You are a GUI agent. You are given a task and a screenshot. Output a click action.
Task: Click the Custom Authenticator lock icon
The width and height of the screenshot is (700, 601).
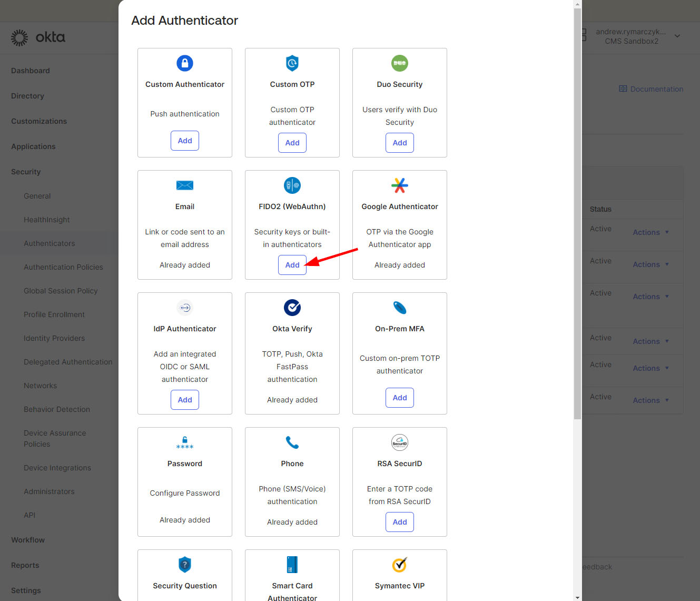(x=184, y=63)
